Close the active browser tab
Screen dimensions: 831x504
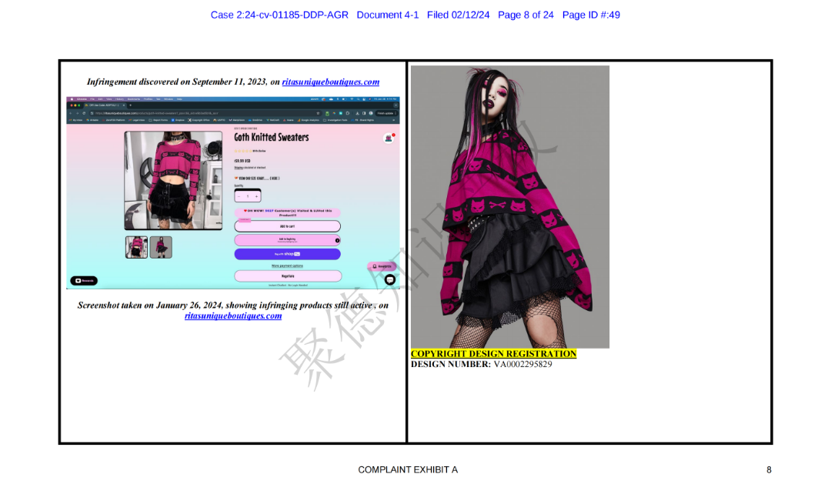click(123, 105)
